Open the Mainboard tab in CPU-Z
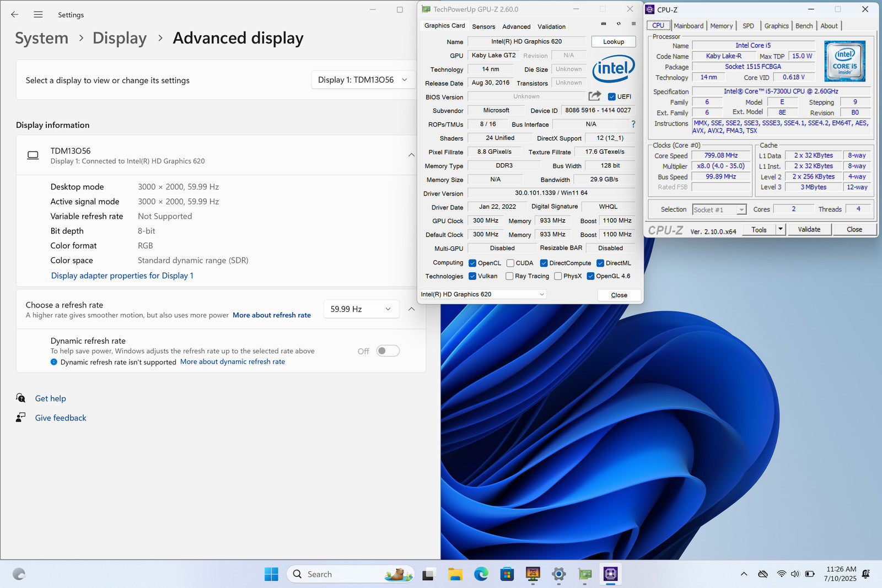The height and width of the screenshot is (588, 882). point(688,26)
